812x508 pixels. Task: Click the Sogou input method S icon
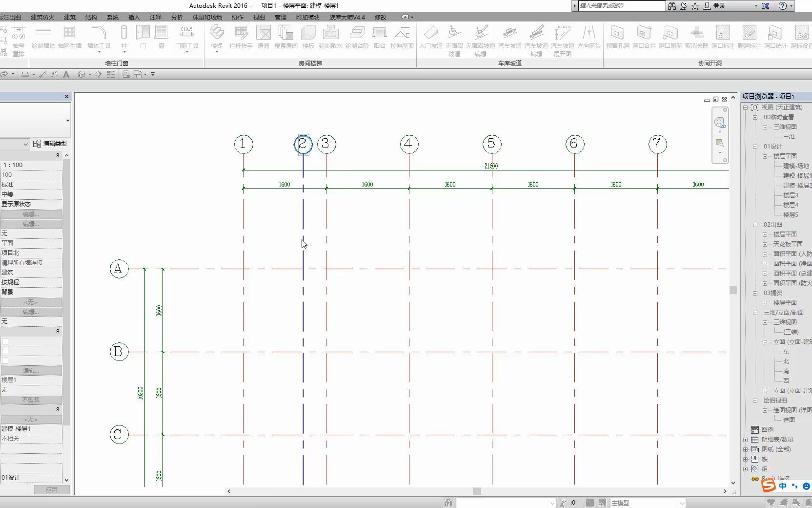click(768, 486)
